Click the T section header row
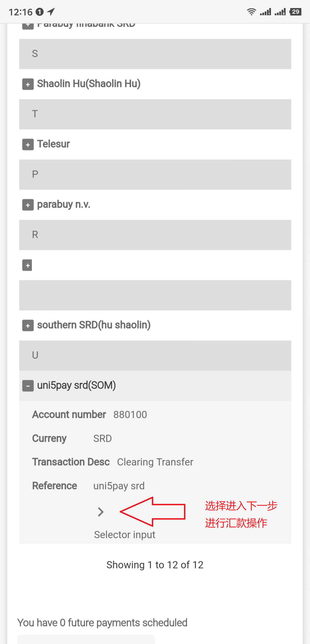Image resolution: width=310 pixels, height=644 pixels. pos(155,114)
